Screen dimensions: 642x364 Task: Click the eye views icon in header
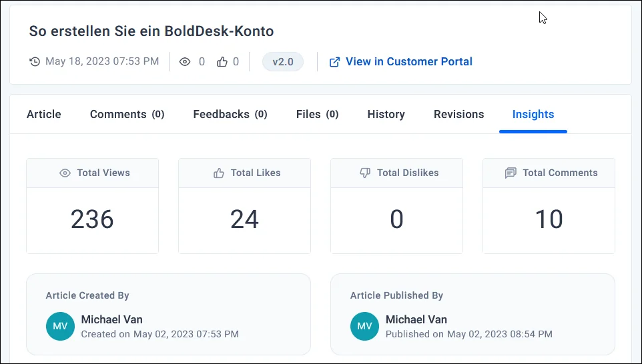click(x=185, y=62)
